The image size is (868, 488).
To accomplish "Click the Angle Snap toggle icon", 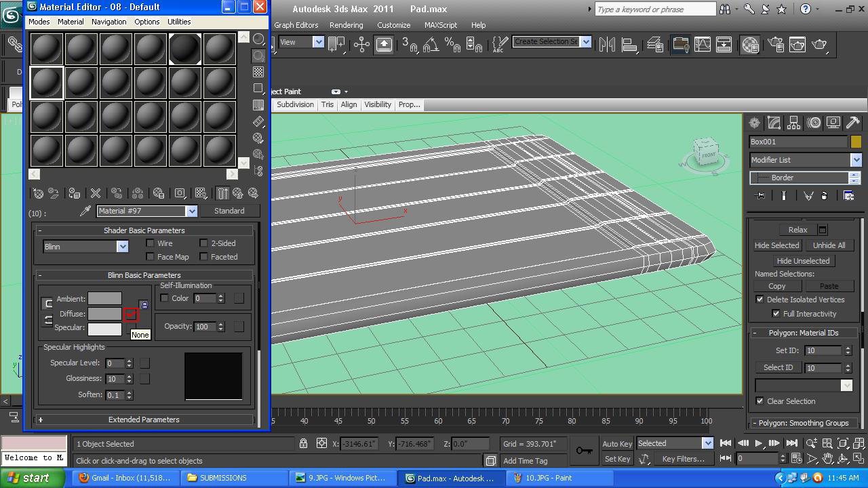I will tap(431, 45).
